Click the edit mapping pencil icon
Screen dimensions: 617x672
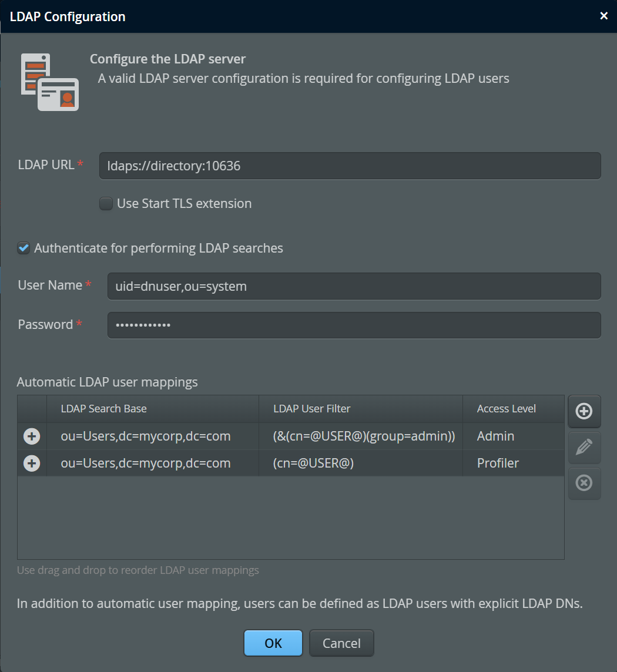(584, 448)
